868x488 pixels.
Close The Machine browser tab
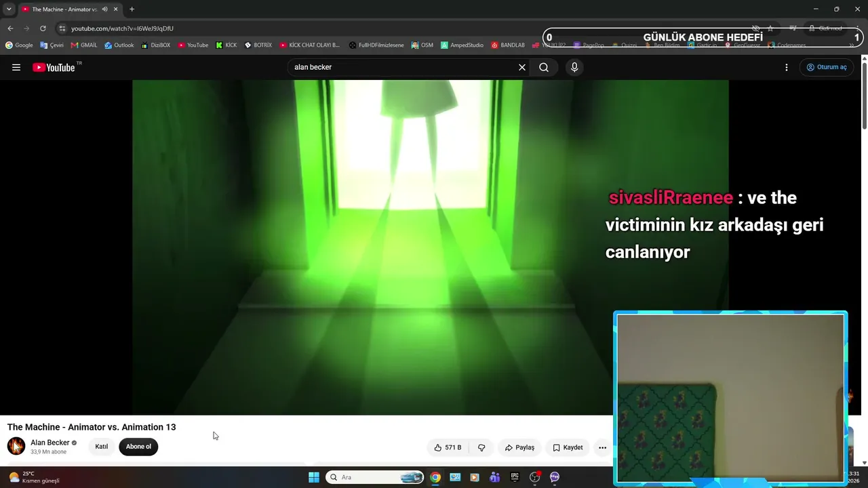(x=115, y=9)
